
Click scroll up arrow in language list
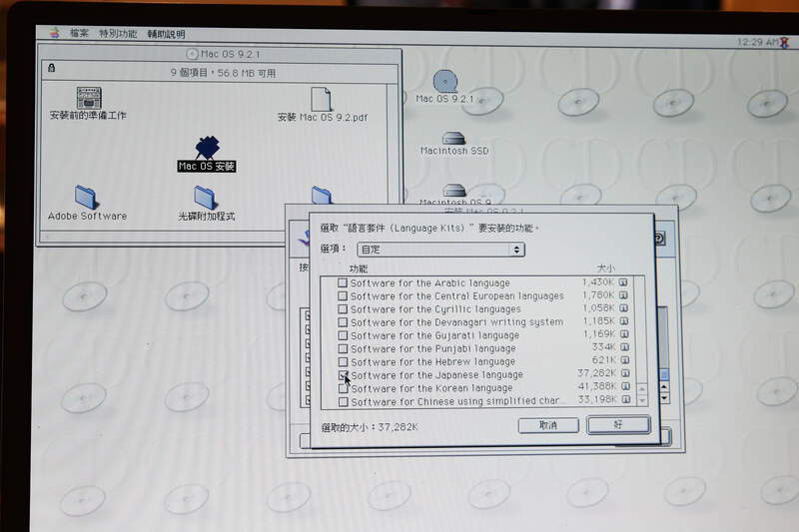pyautogui.click(x=642, y=389)
